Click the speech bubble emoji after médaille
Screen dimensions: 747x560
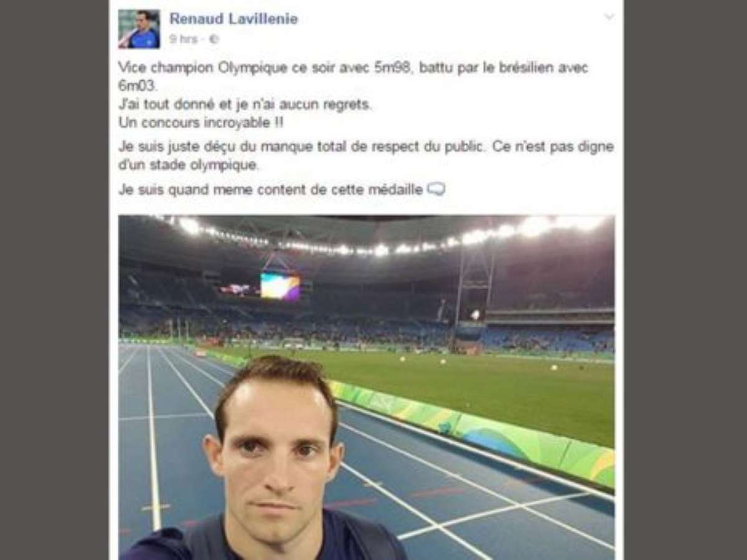[436, 189]
